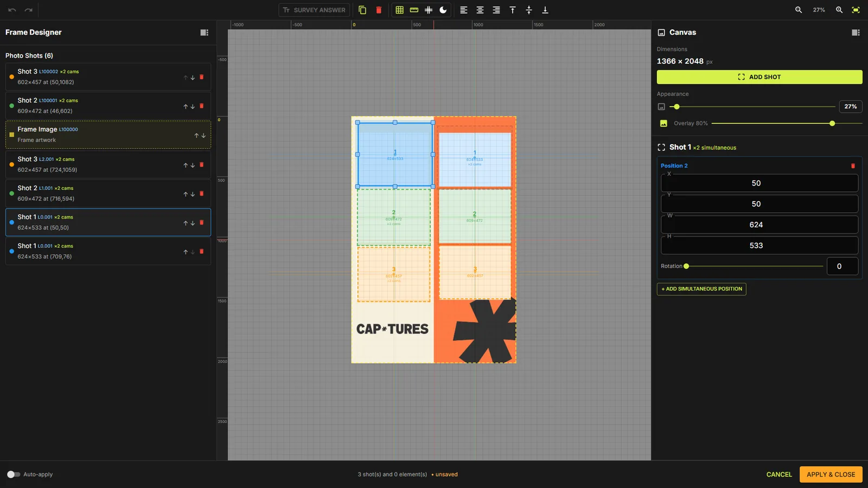
Task: Click the red trash icon in top toolbar
Action: coord(379,10)
